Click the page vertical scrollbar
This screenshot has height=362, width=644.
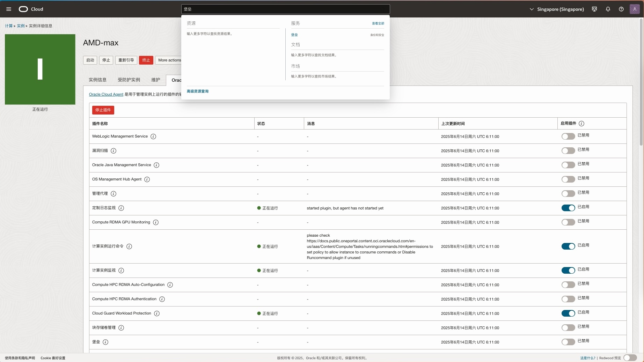point(641,82)
